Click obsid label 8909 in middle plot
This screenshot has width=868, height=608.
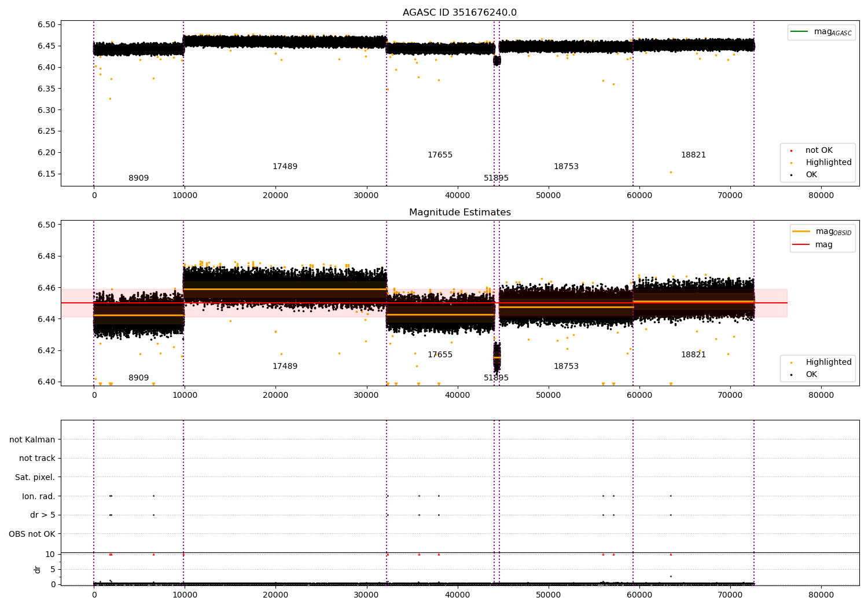138,378
